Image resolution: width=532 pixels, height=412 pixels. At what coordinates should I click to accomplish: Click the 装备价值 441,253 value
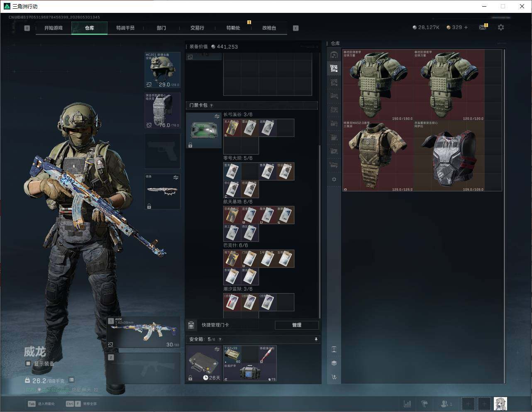(214, 47)
